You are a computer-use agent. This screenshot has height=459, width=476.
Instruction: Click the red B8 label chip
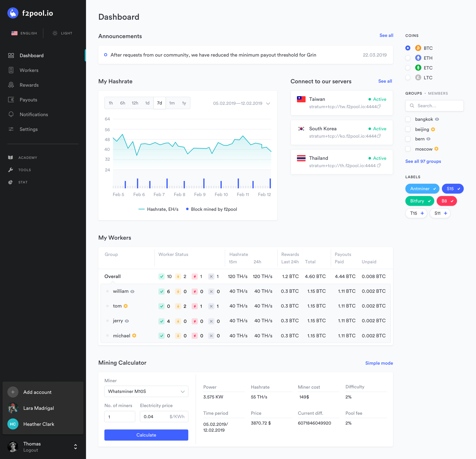point(447,201)
